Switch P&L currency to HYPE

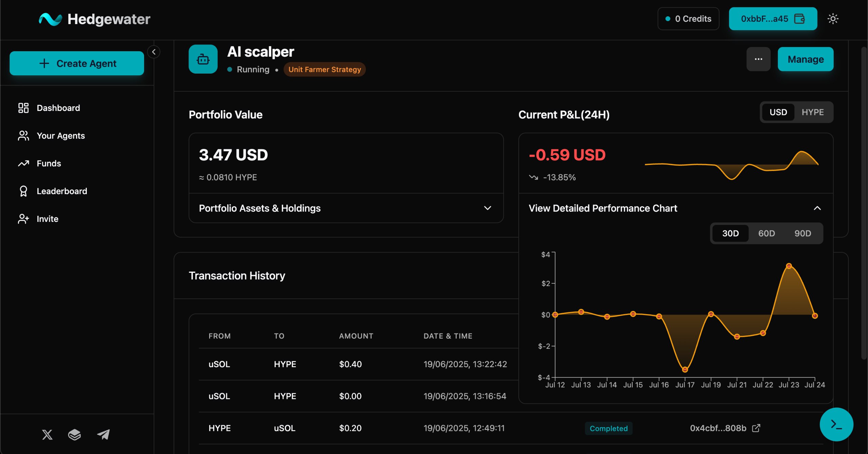pos(812,112)
